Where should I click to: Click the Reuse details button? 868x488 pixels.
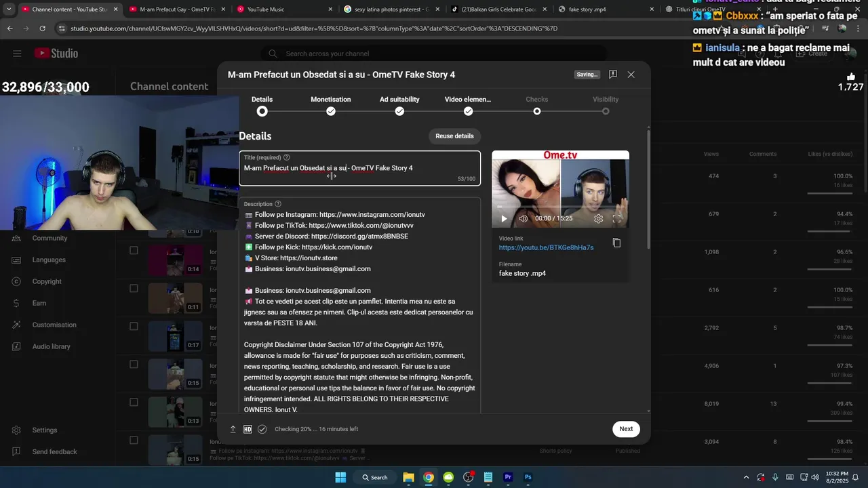454,136
